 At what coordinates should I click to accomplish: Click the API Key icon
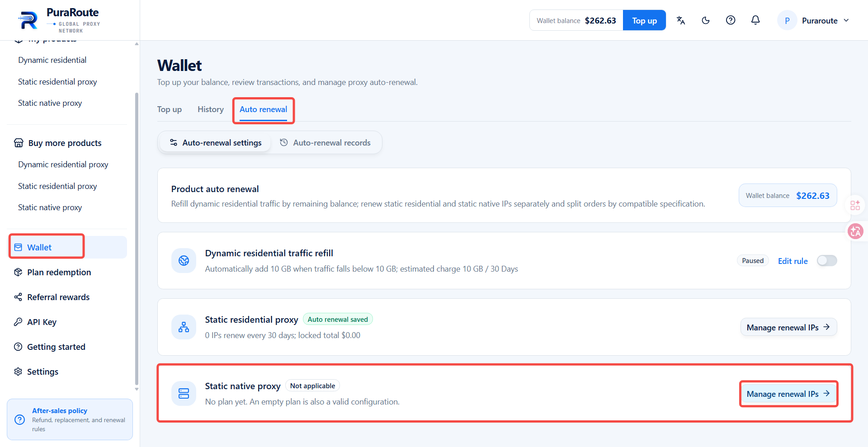pyautogui.click(x=18, y=322)
